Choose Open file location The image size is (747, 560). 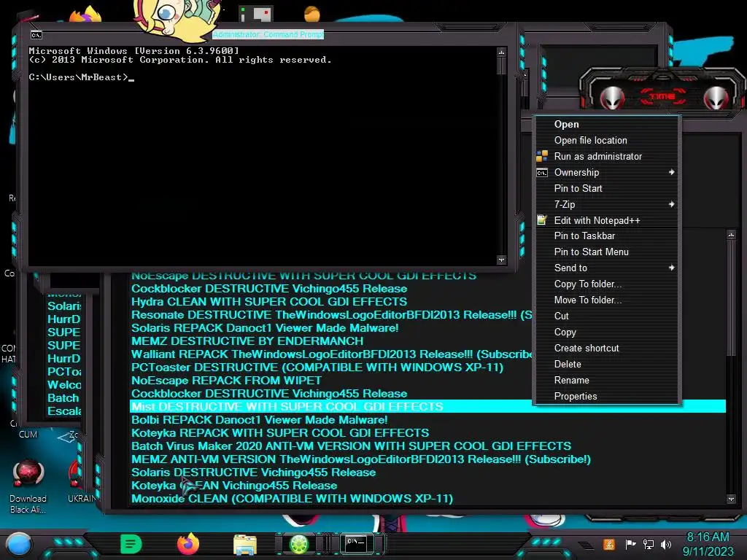coord(607,141)
